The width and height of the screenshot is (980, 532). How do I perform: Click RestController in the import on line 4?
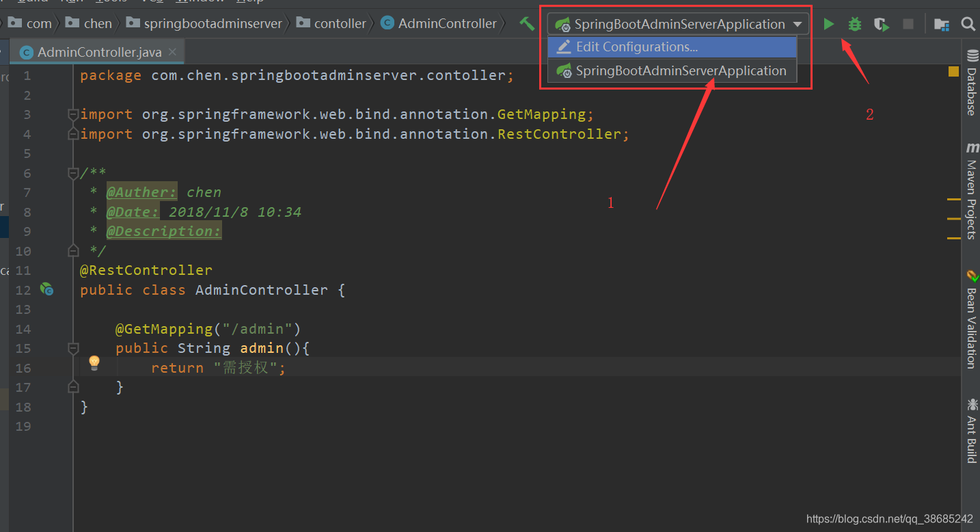559,134
